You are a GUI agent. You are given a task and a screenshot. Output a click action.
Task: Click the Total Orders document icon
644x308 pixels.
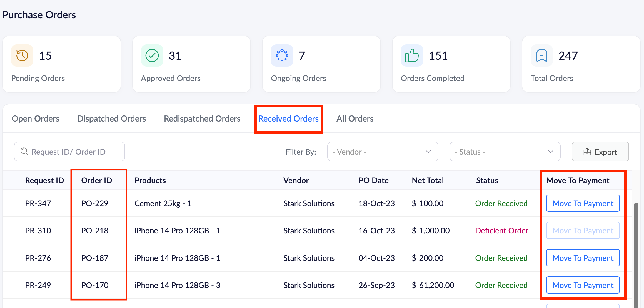541,55
